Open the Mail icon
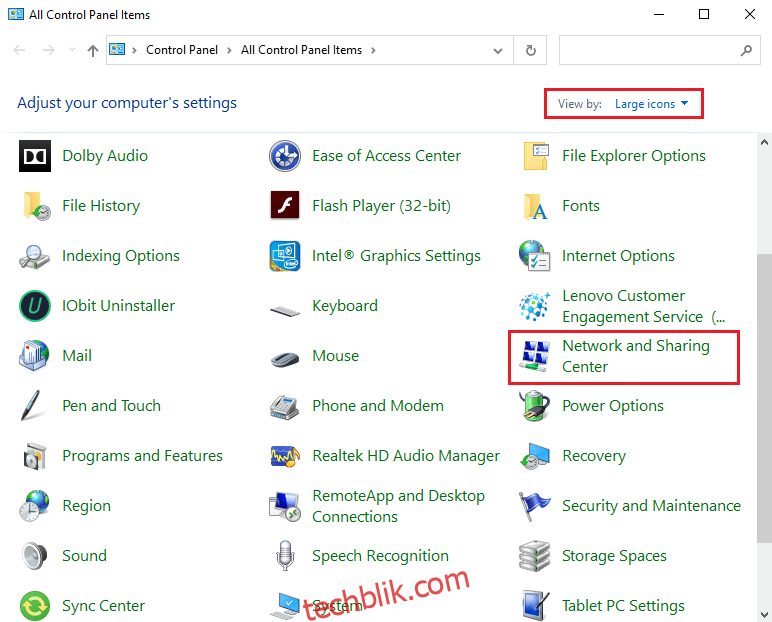Screen dimensions: 772x622 (x=34, y=355)
